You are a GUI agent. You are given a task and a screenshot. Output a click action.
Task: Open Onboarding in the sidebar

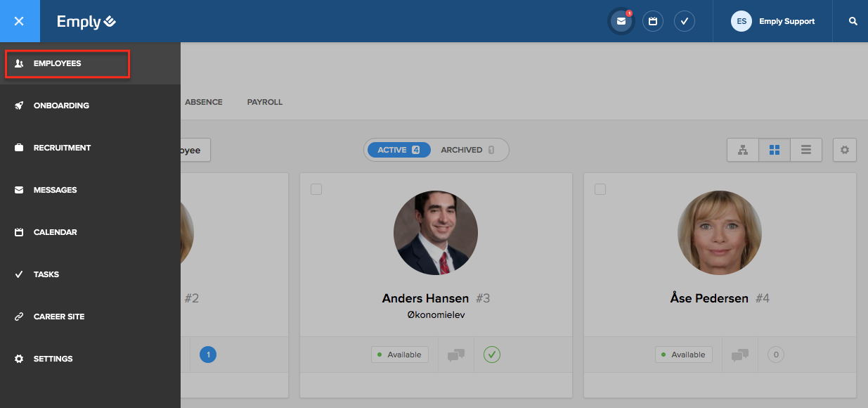click(x=61, y=106)
